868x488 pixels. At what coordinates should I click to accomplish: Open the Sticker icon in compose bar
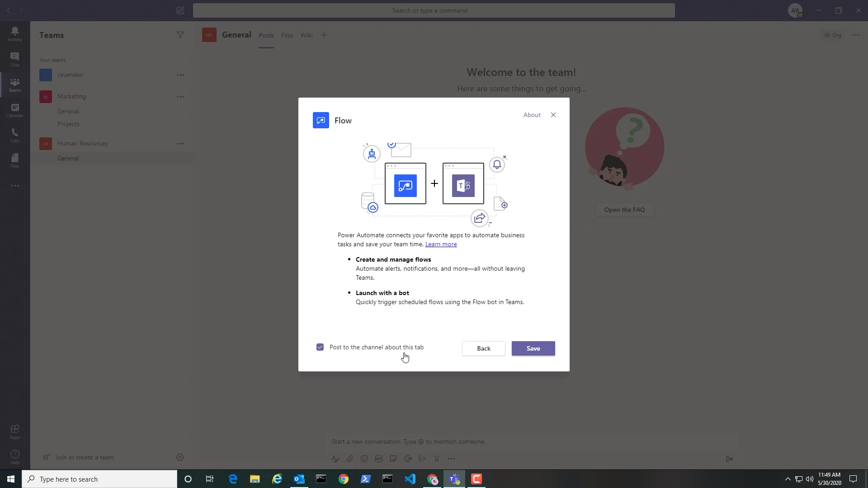[393, 459]
